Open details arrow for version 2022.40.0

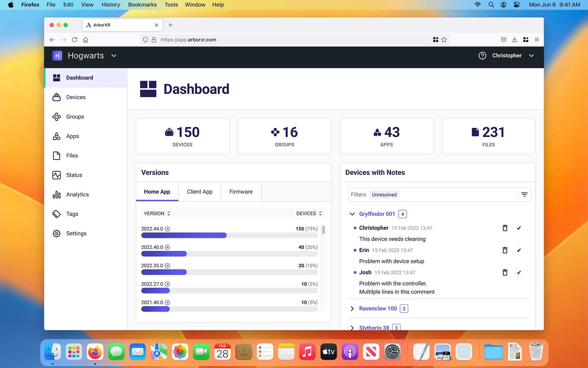[x=167, y=247]
